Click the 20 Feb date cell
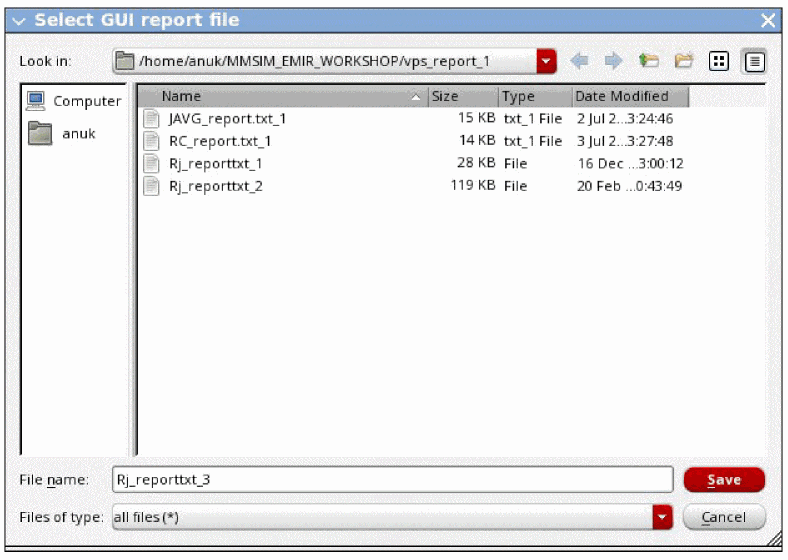The height and width of the screenshot is (560, 788). tap(629, 186)
